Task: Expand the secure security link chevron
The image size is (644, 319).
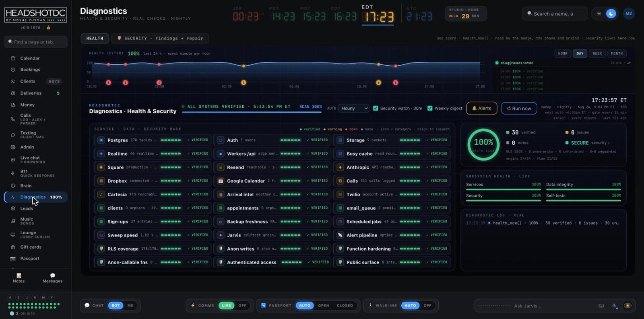Action: coord(609,143)
